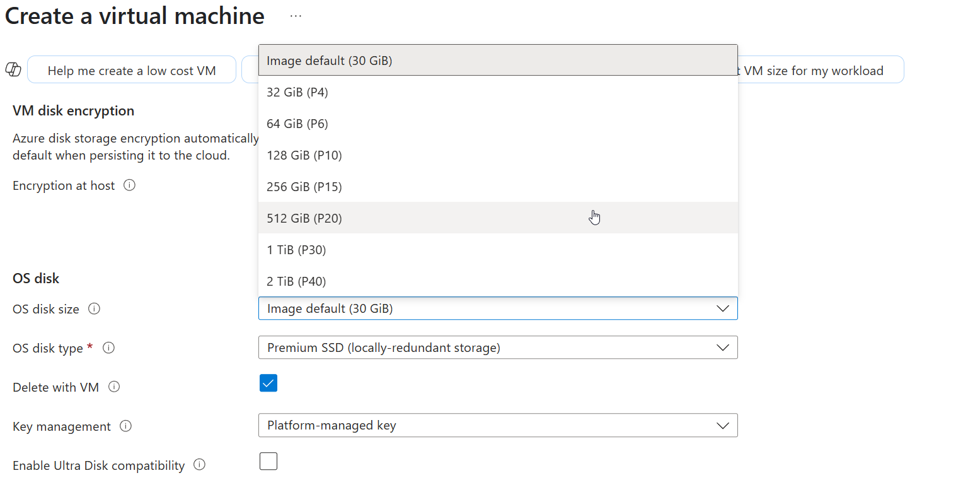Open the OS disk type dropdown
The image size is (980, 485).
pyautogui.click(x=497, y=348)
